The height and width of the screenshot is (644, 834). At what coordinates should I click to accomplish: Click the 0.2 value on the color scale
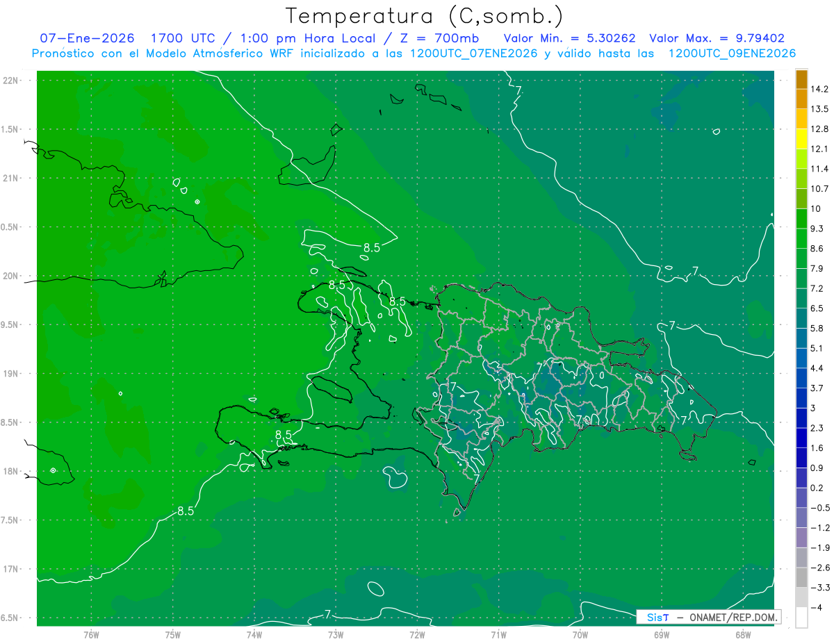pos(817,488)
